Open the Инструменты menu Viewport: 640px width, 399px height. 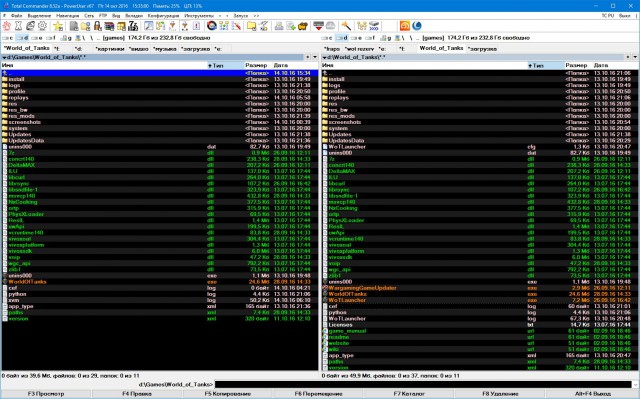point(199,16)
